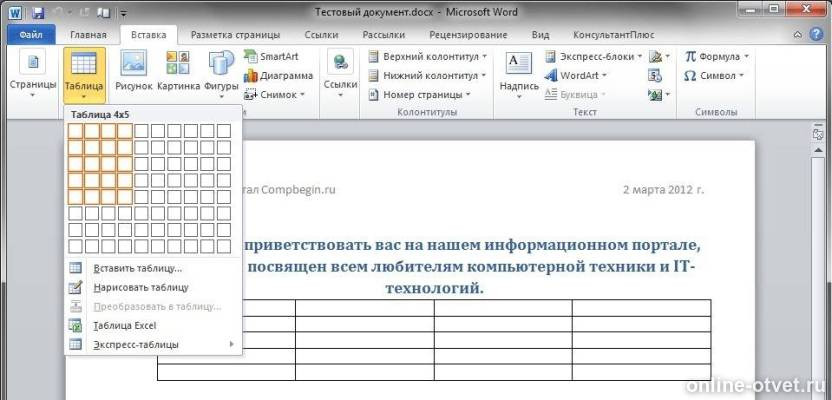The height and width of the screenshot is (400, 832).
Task: Open the Снимок screenshot dropdown
Action: (274, 94)
